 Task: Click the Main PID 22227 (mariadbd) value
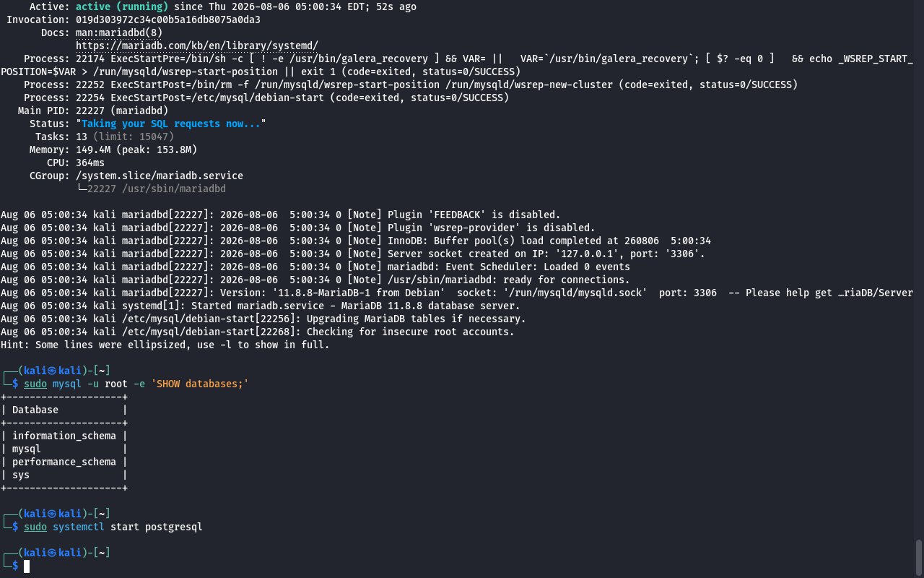pyautogui.click(x=122, y=111)
